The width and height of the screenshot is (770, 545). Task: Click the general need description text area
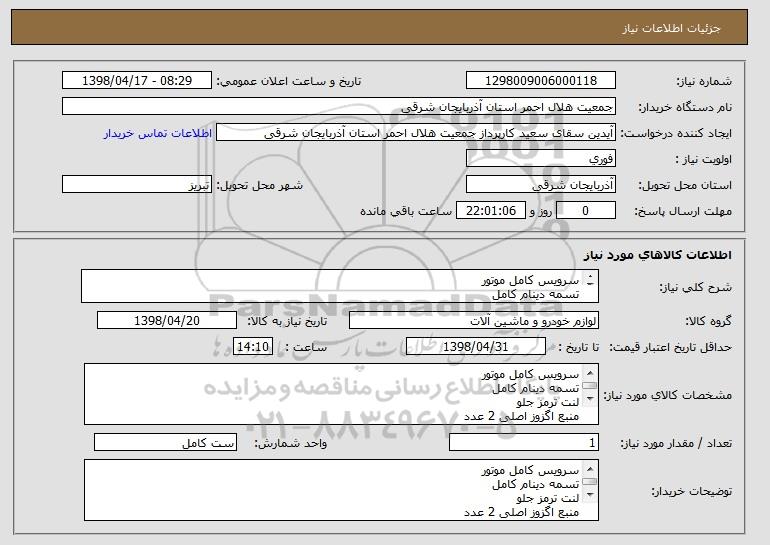pyautogui.click(x=340, y=286)
